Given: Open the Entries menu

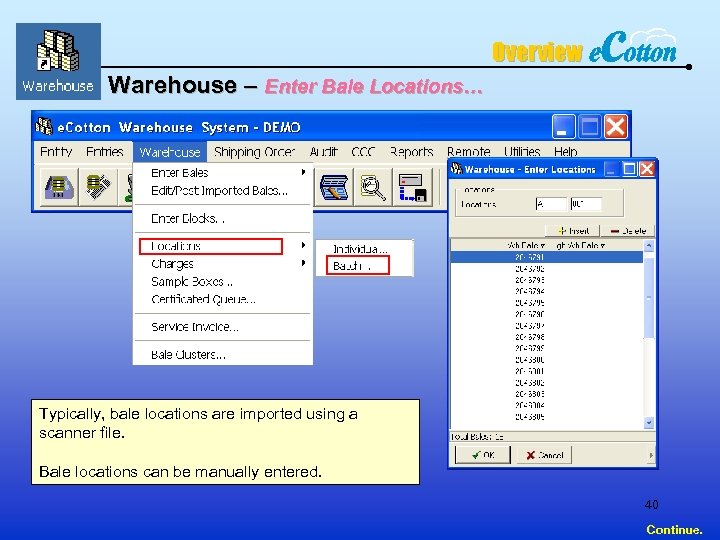Looking at the screenshot, I should pyautogui.click(x=105, y=152).
